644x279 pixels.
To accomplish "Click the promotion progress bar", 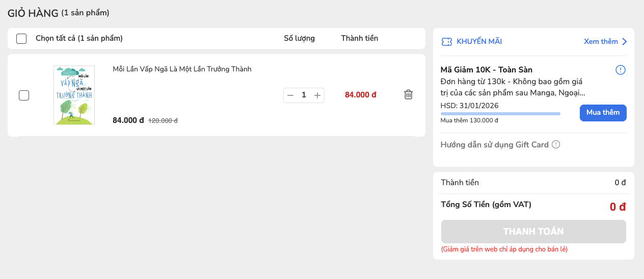I will point(500,113).
